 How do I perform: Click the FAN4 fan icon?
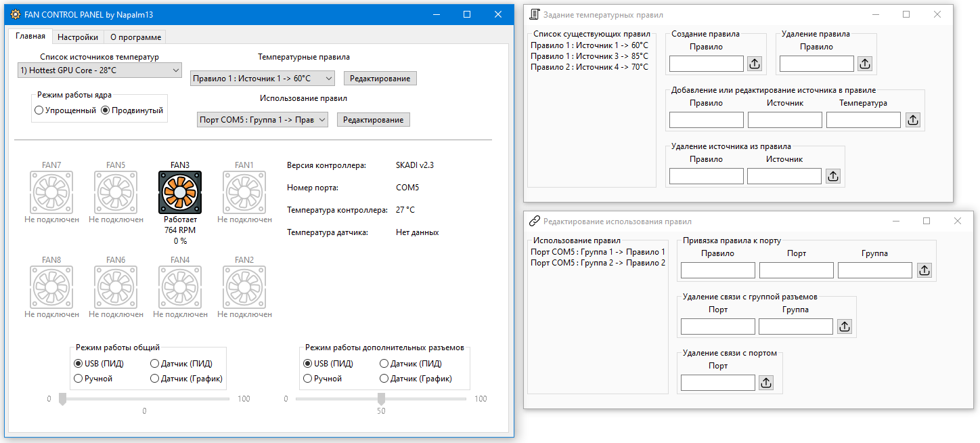coord(180,287)
